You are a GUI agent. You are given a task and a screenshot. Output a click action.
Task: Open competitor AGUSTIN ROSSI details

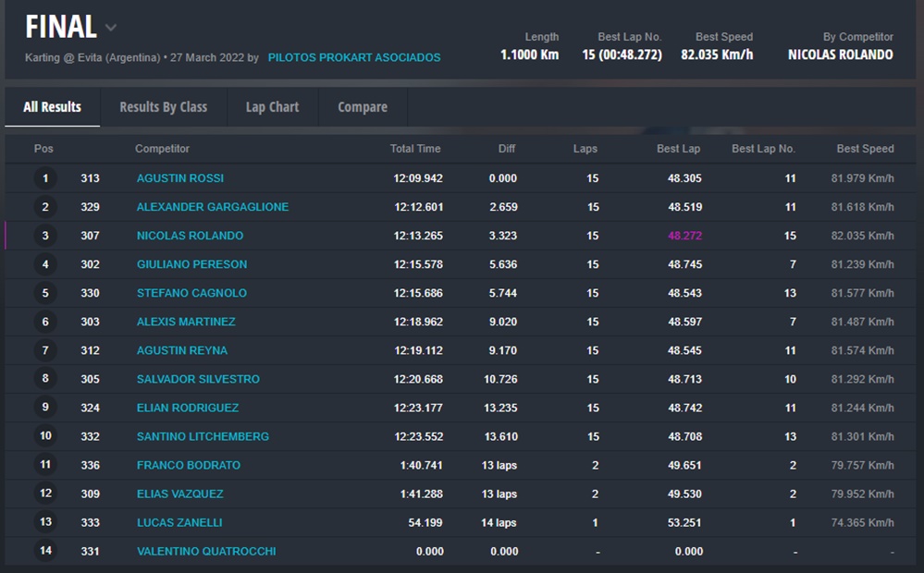(x=180, y=178)
